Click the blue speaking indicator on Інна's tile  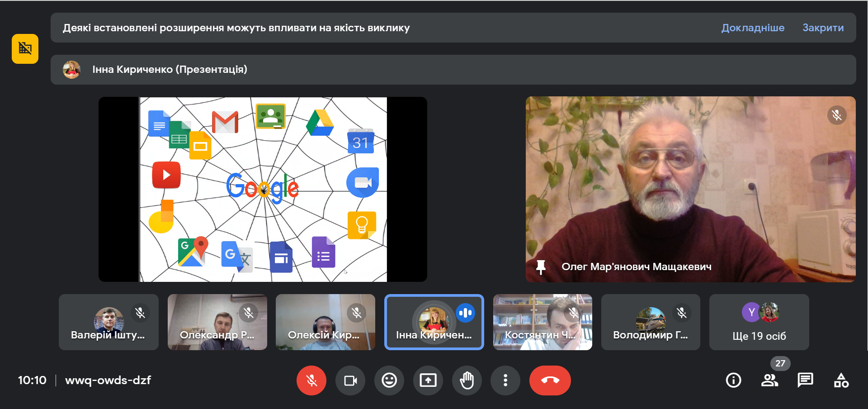tap(465, 313)
